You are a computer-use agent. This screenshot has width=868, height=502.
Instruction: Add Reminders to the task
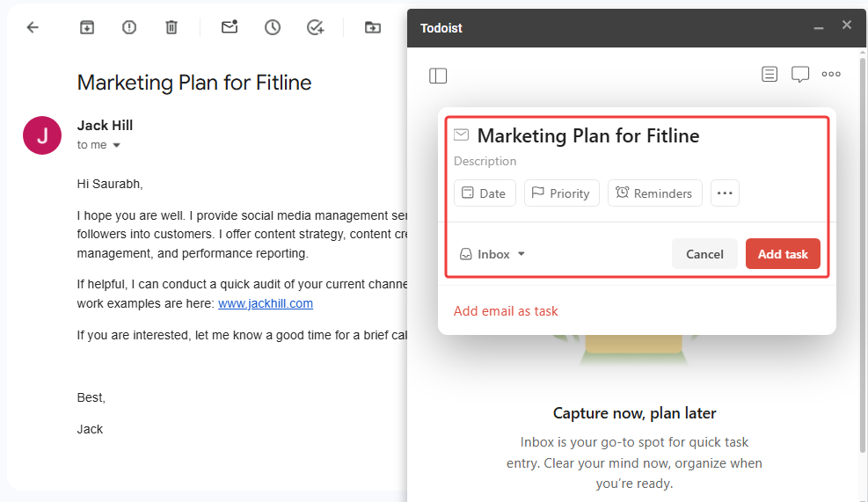pos(654,193)
